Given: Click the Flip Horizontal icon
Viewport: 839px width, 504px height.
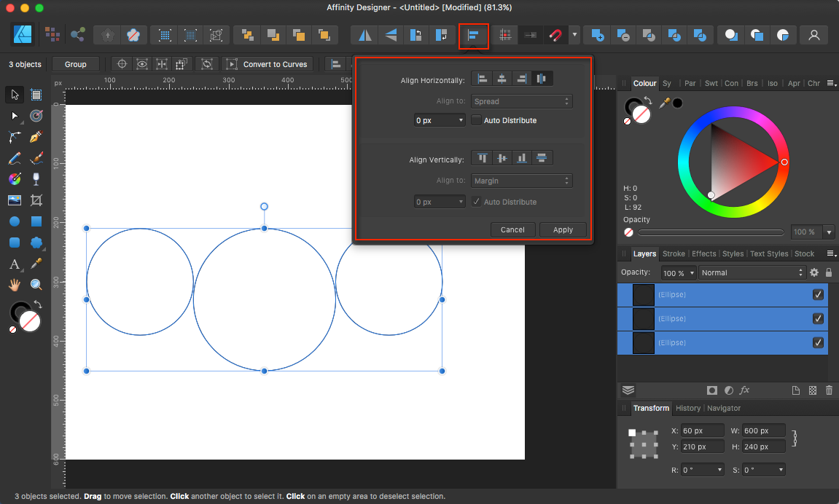Looking at the screenshot, I should coord(364,35).
